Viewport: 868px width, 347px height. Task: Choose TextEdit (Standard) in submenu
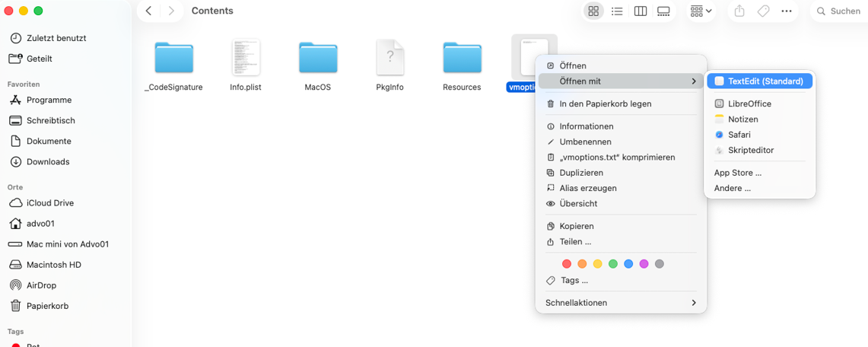point(759,81)
